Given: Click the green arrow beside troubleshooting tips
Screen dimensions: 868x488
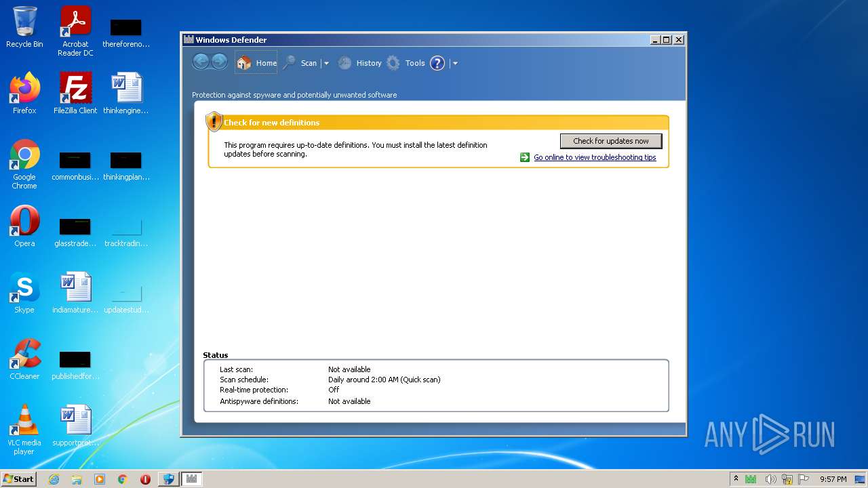Looking at the screenshot, I should coord(525,157).
